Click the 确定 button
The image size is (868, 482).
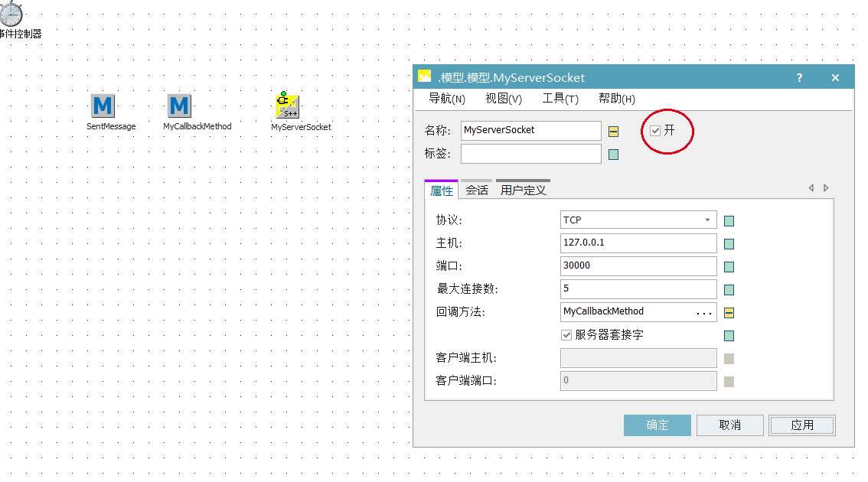[x=657, y=425]
